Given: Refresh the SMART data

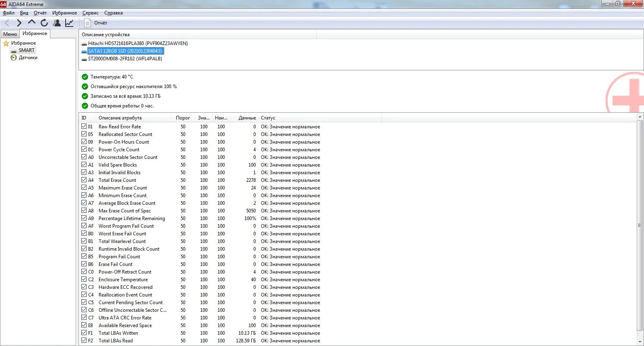Looking at the screenshot, I should coord(44,23).
